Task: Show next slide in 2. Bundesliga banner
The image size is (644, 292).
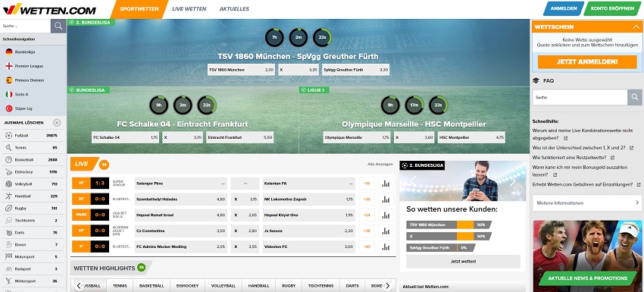Action: (513, 181)
